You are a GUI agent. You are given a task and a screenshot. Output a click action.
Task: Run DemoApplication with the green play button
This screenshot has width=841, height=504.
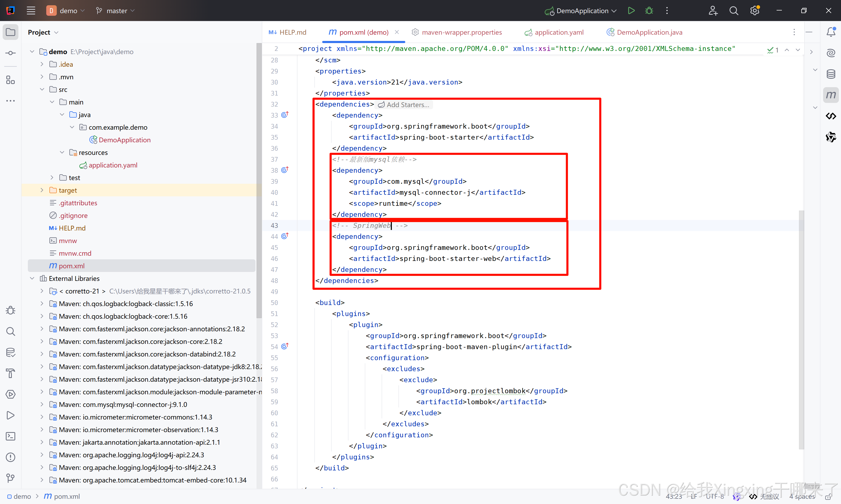click(x=631, y=10)
